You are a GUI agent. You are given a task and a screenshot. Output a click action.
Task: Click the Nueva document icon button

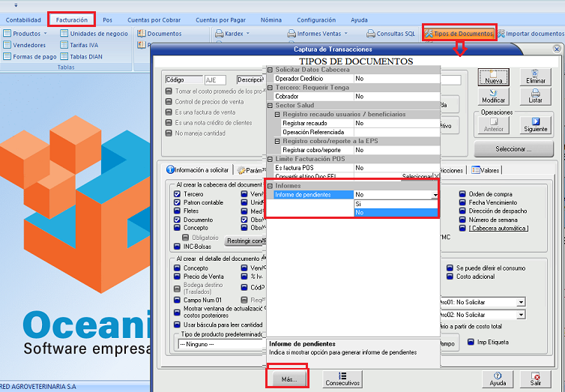pos(493,76)
